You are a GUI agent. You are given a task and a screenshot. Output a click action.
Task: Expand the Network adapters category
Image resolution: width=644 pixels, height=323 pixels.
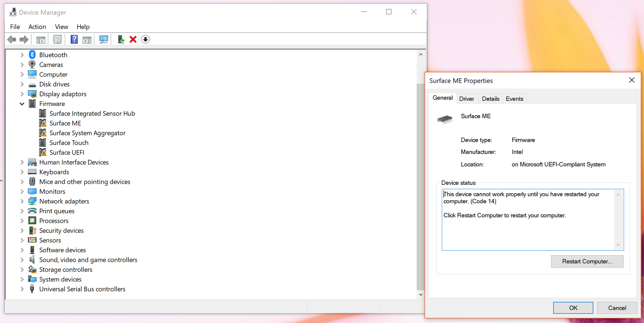22,201
